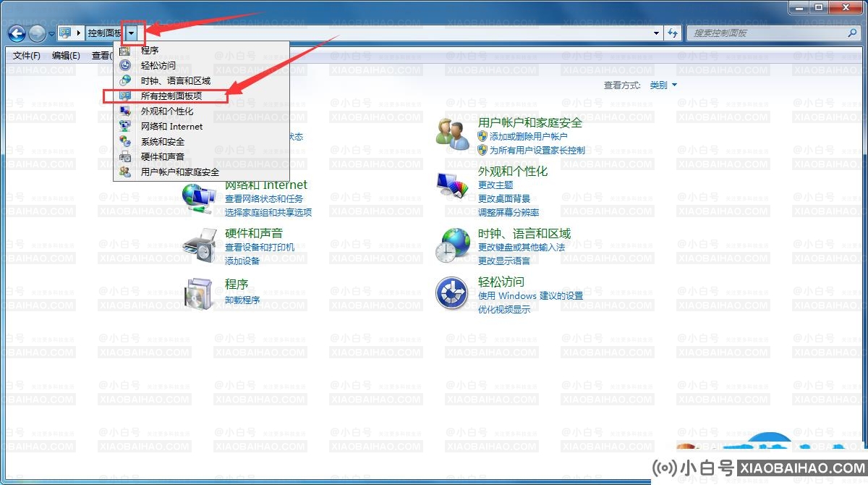Screen dimensions: 868x485
Task: Open the address bar history dropdown
Action: point(656,33)
